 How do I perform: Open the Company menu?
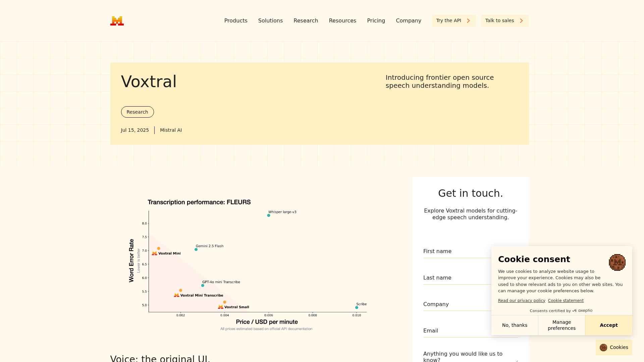(x=409, y=21)
